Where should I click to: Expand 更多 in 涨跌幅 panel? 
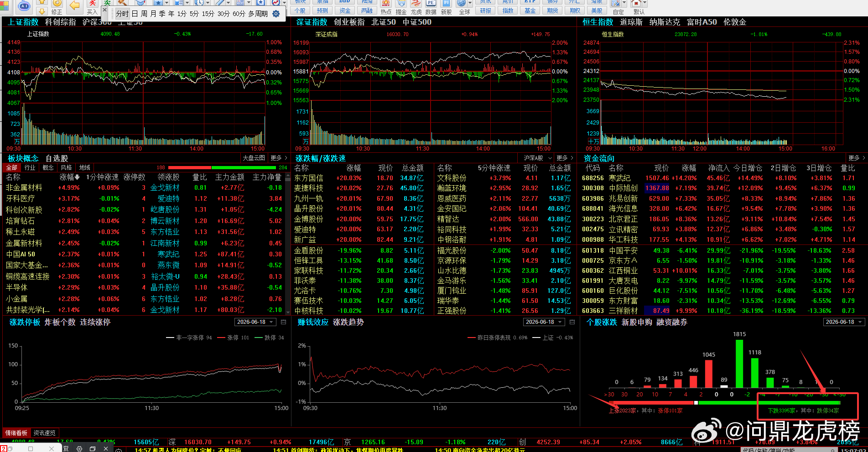click(565, 158)
